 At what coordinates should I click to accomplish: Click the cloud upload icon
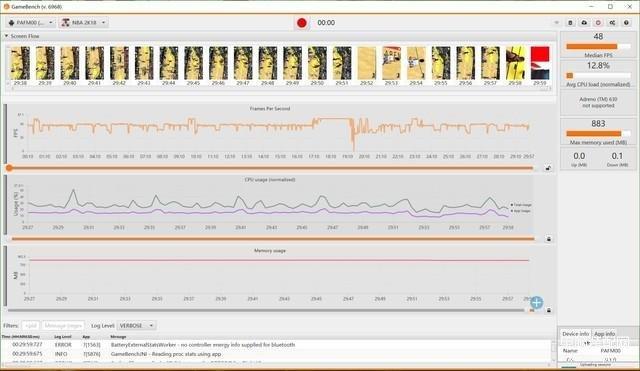click(584, 23)
